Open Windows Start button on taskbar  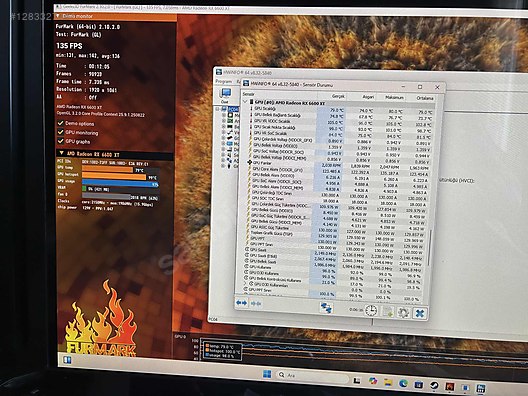click(267, 374)
